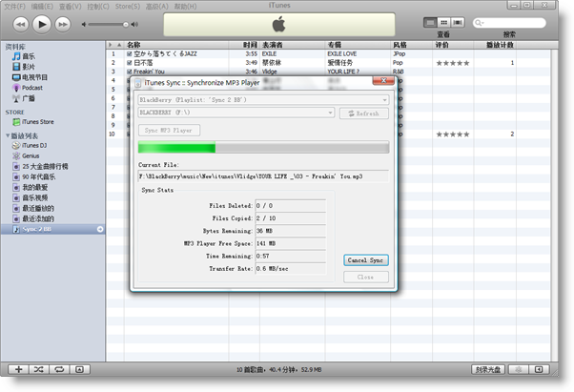Uncheck the 空から落ちてくるJAZZ song checkbox
This screenshot has height=392, width=574.
pos(130,53)
